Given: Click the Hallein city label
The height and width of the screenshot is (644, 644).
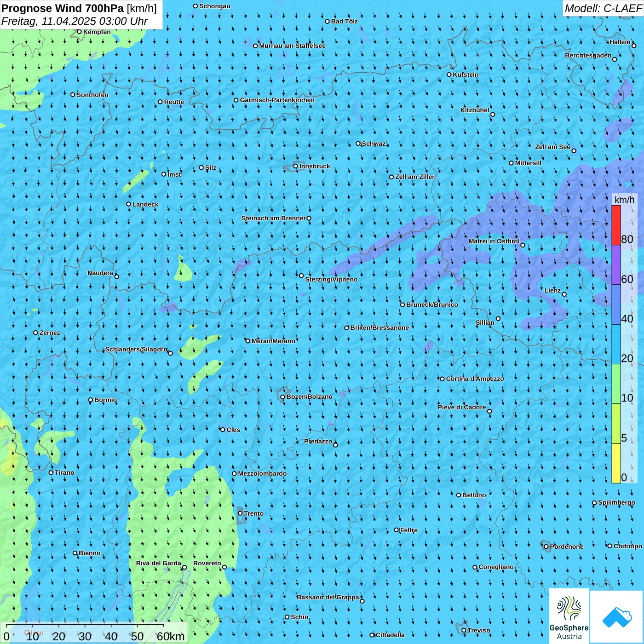Looking at the screenshot, I should [620, 42].
